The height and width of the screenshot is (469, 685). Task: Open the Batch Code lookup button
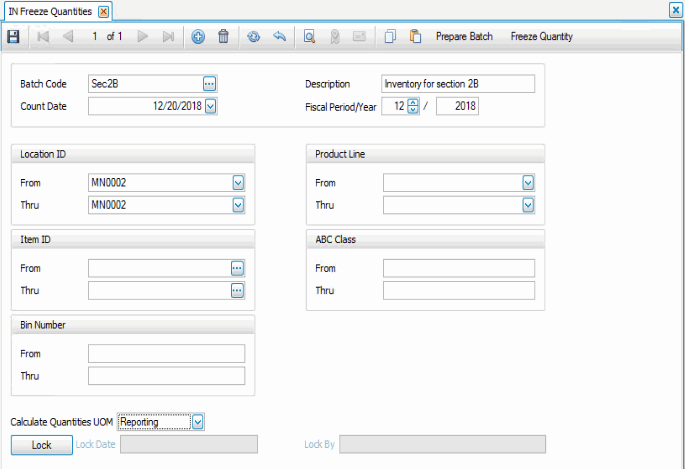click(209, 84)
